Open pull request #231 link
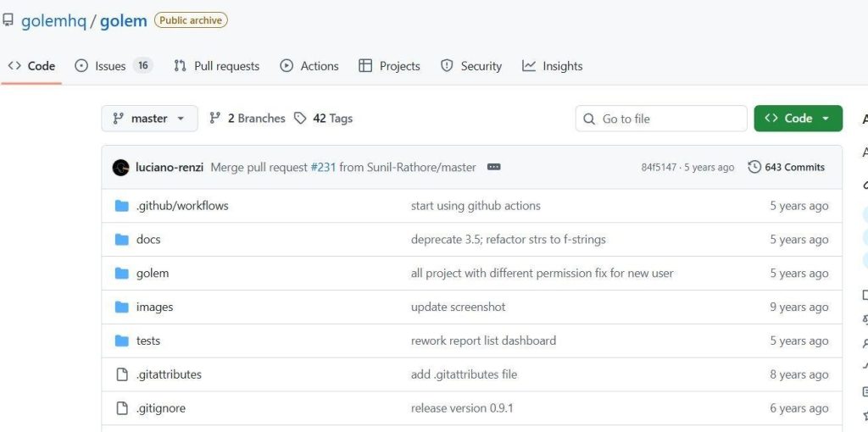This screenshot has width=868, height=432. pos(323,168)
